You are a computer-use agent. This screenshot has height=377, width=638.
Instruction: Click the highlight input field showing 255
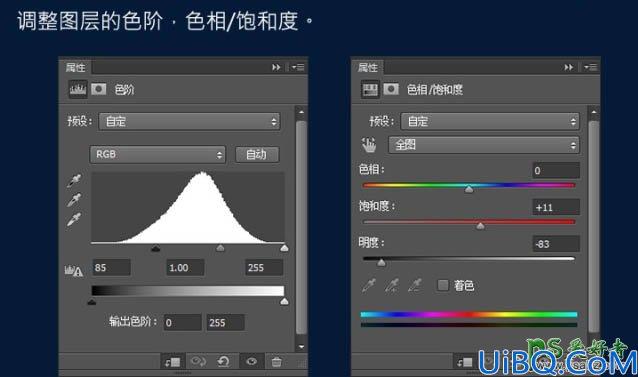pyautogui.click(x=264, y=268)
